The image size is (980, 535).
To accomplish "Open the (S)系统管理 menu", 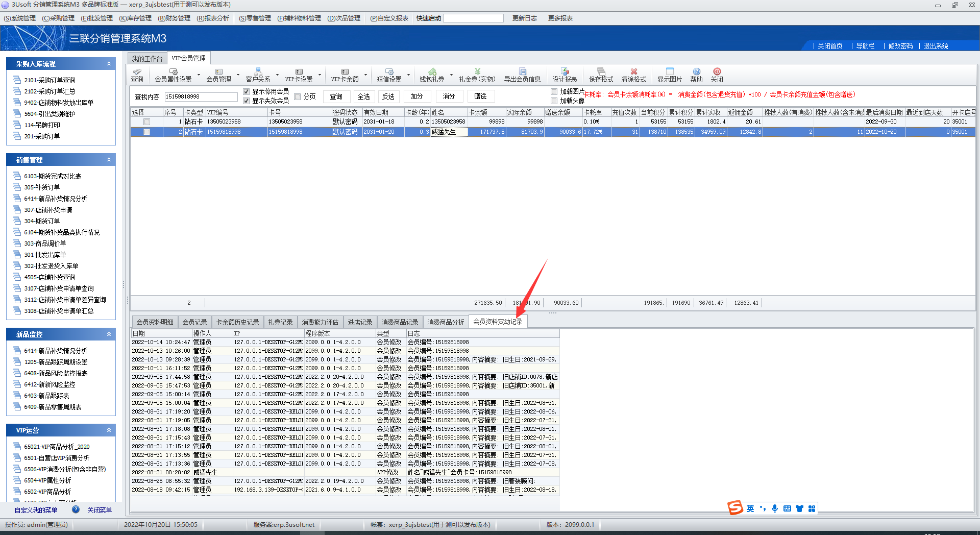I will [x=20, y=18].
